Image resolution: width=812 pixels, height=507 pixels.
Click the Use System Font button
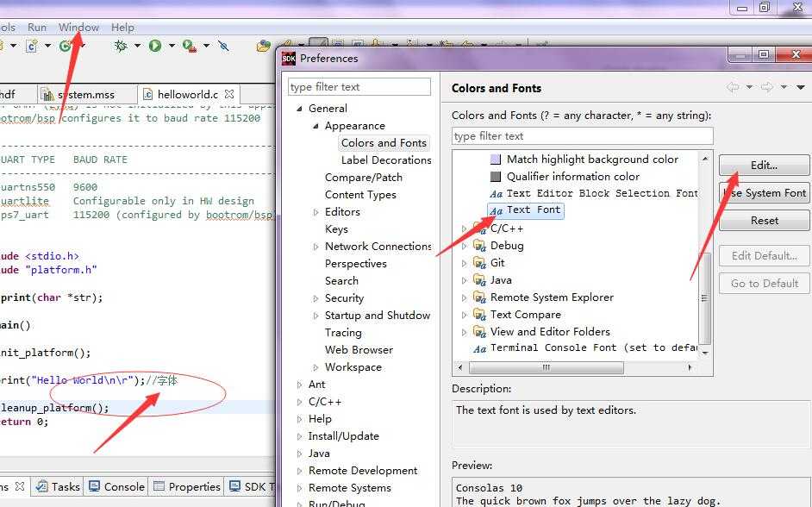(764, 192)
